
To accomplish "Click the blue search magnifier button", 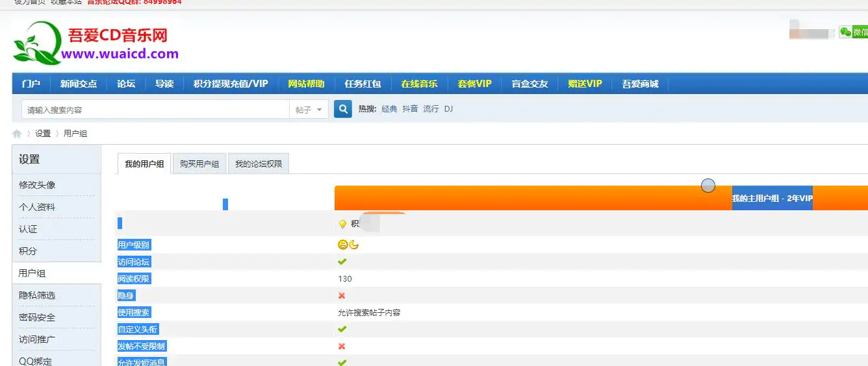I will click(x=343, y=109).
